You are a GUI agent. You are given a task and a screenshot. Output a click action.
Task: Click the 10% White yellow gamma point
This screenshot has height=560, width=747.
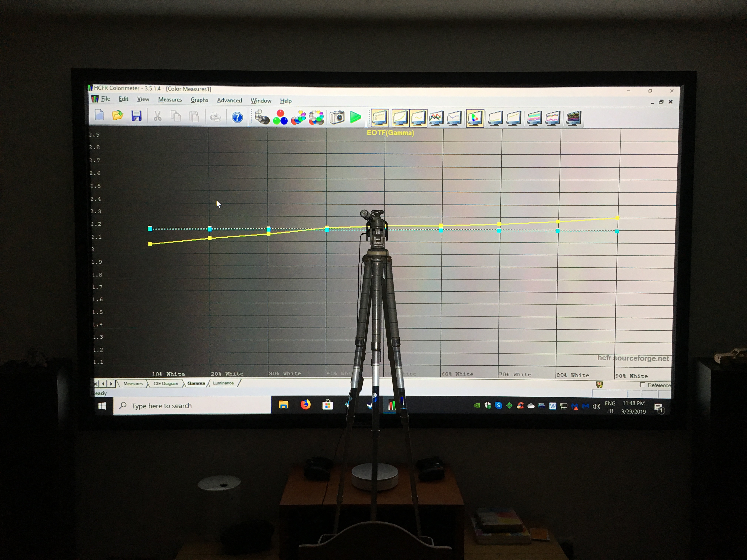coord(150,244)
